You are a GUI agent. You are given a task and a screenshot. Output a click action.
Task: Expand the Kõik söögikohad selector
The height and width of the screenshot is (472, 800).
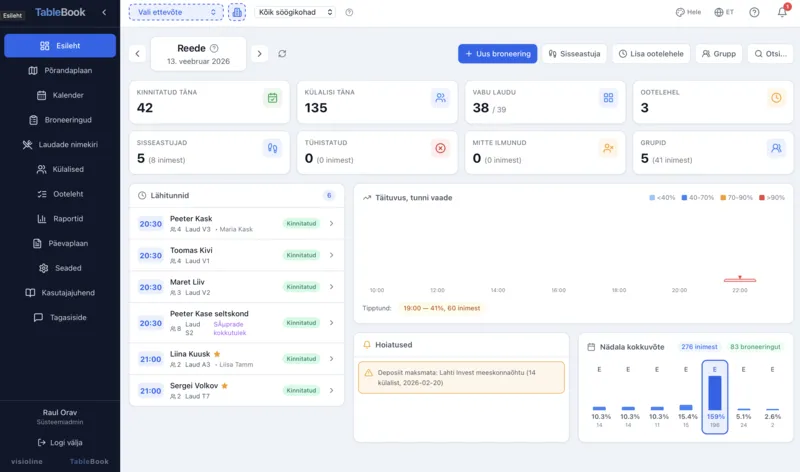click(x=295, y=12)
